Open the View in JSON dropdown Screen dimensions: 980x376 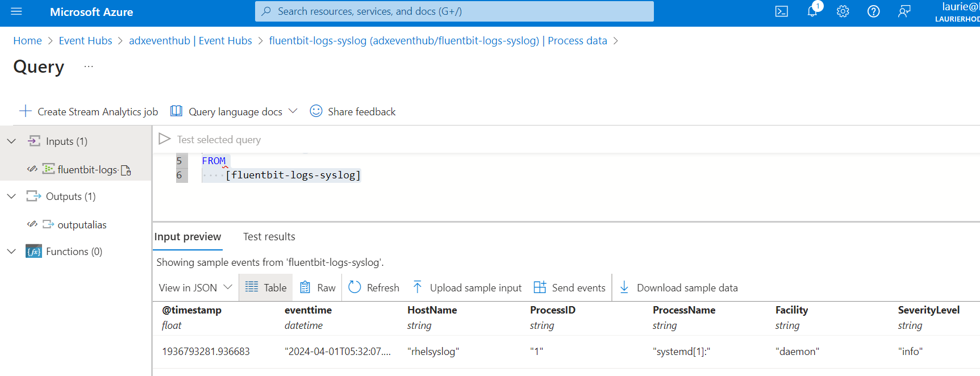195,287
